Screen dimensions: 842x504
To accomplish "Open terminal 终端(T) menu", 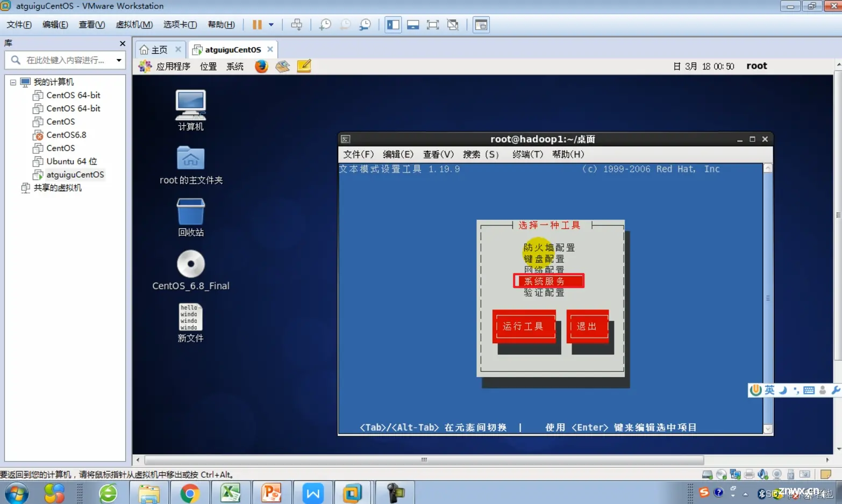I will 527,154.
